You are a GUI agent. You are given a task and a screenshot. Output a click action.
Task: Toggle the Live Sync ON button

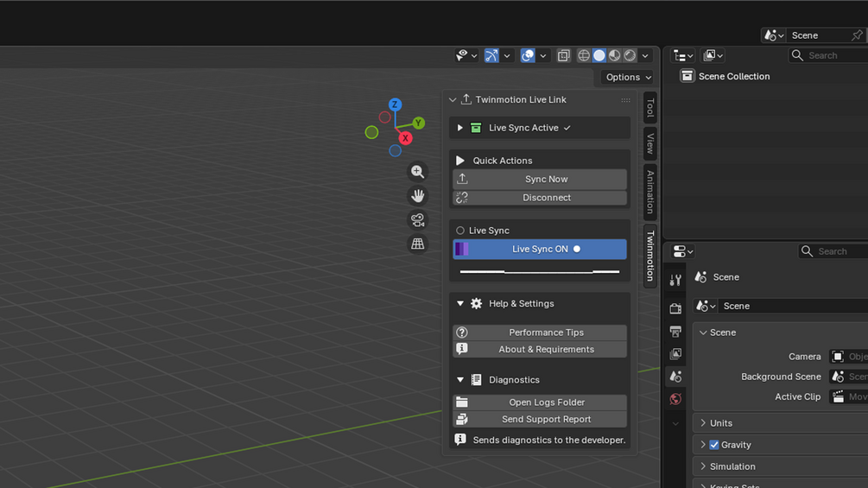coord(540,249)
